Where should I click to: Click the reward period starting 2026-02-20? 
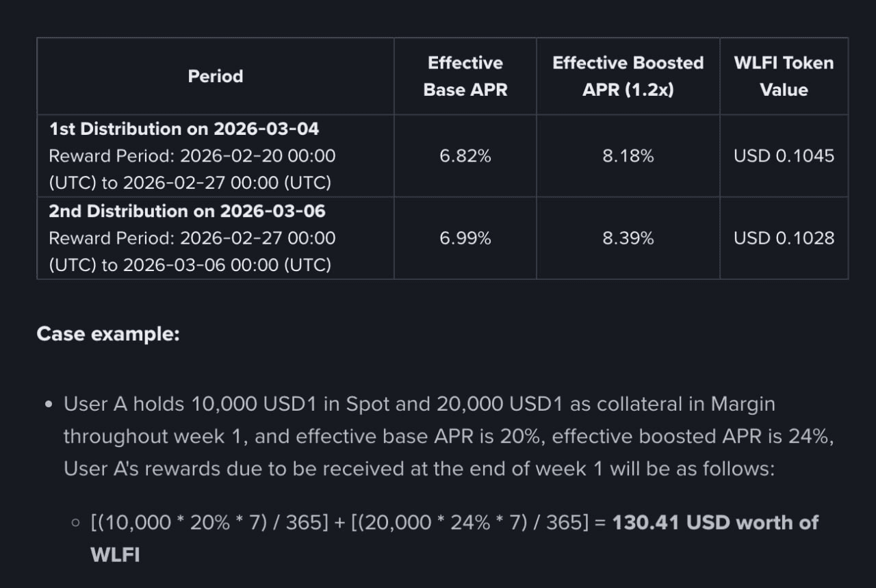coord(192,170)
